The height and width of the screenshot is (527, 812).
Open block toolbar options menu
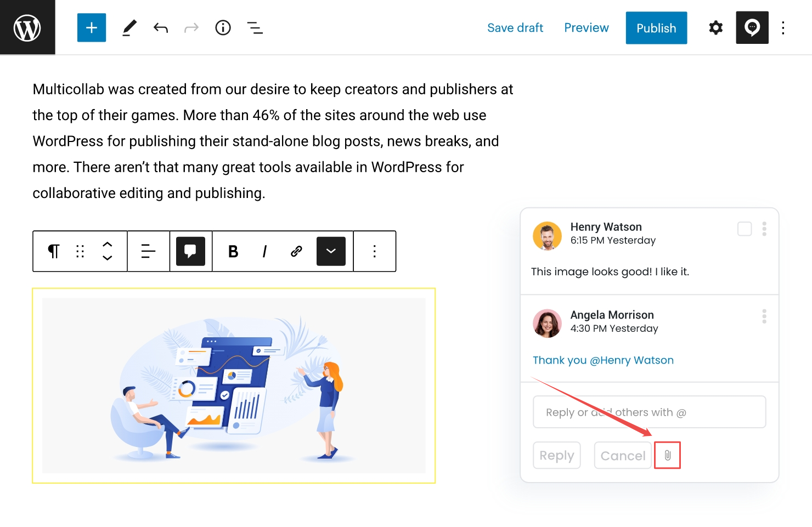pyautogui.click(x=374, y=251)
